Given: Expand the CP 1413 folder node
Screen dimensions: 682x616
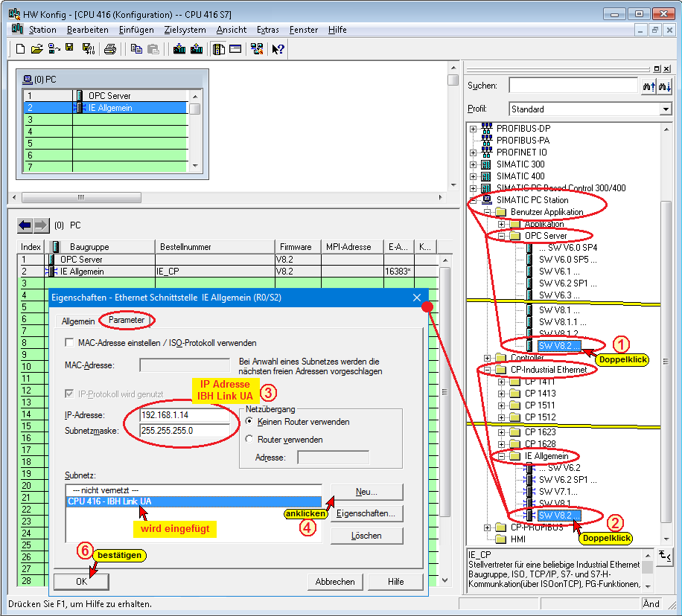Looking at the screenshot, I should tap(502, 394).
